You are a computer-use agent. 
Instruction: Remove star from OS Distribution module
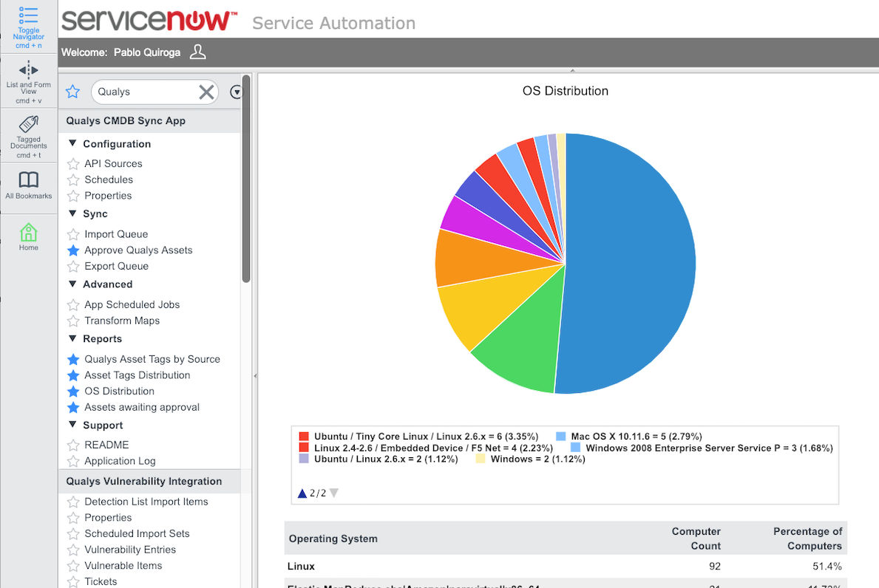(73, 392)
